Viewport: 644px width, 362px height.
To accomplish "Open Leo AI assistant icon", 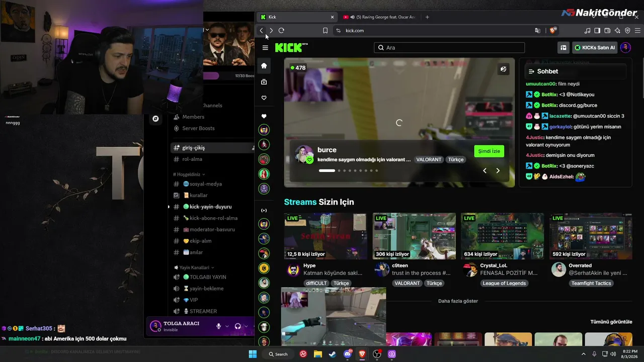I will pos(617,31).
